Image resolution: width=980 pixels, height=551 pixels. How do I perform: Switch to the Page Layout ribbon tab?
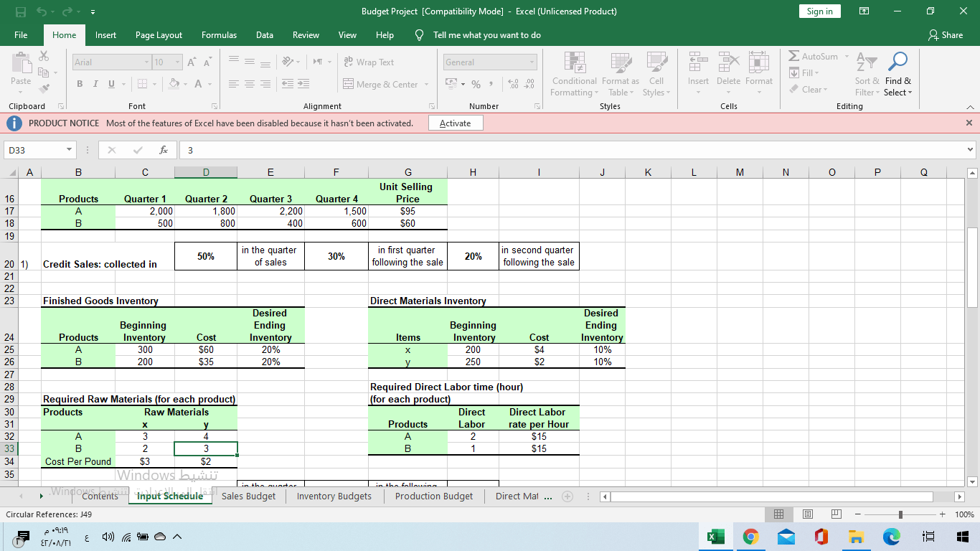point(159,35)
